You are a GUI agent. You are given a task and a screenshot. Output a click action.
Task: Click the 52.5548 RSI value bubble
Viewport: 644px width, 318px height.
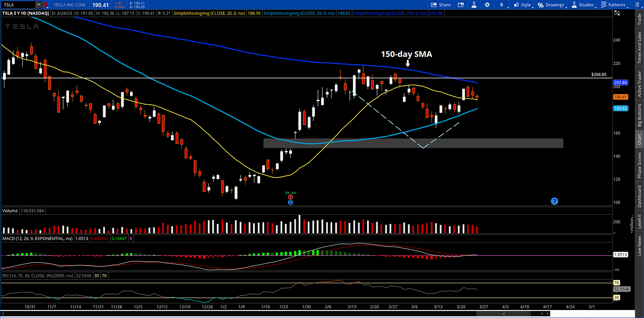coord(621,288)
